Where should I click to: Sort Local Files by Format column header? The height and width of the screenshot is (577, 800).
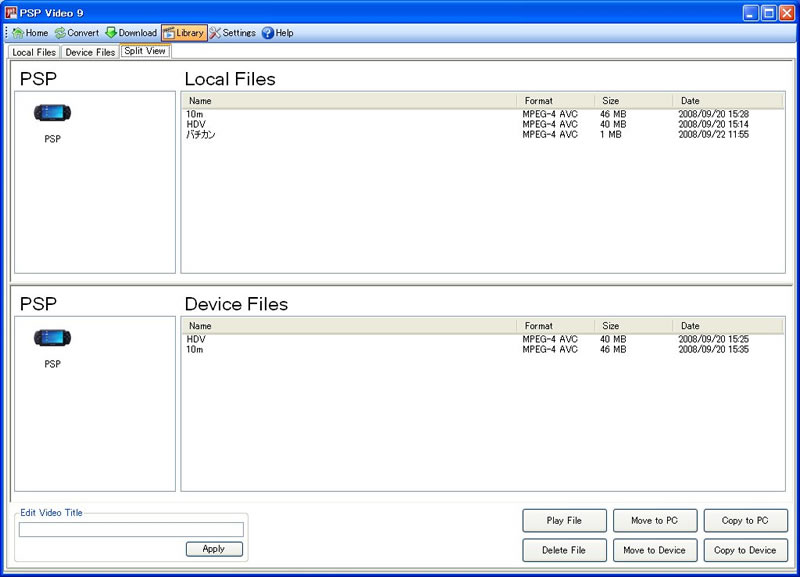556,101
